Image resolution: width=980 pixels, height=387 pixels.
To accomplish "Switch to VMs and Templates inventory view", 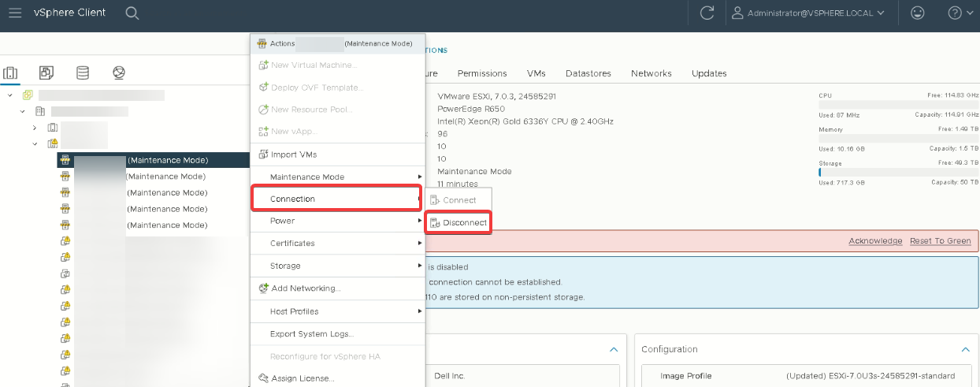I will point(46,73).
